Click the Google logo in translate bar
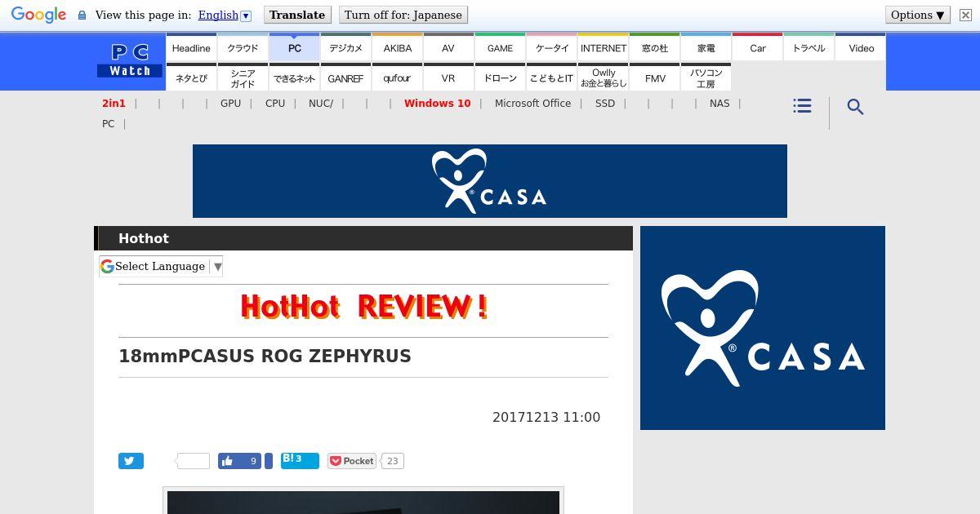 pyautogui.click(x=38, y=15)
